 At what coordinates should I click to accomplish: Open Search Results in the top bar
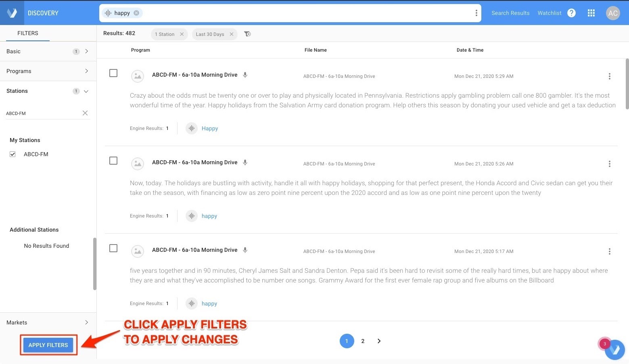click(x=510, y=13)
